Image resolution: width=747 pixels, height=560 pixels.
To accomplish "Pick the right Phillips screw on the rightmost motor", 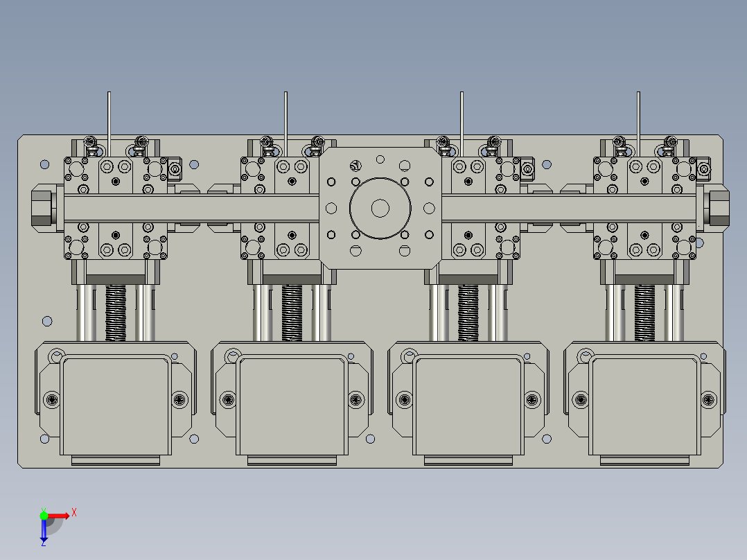I will 709,399.
